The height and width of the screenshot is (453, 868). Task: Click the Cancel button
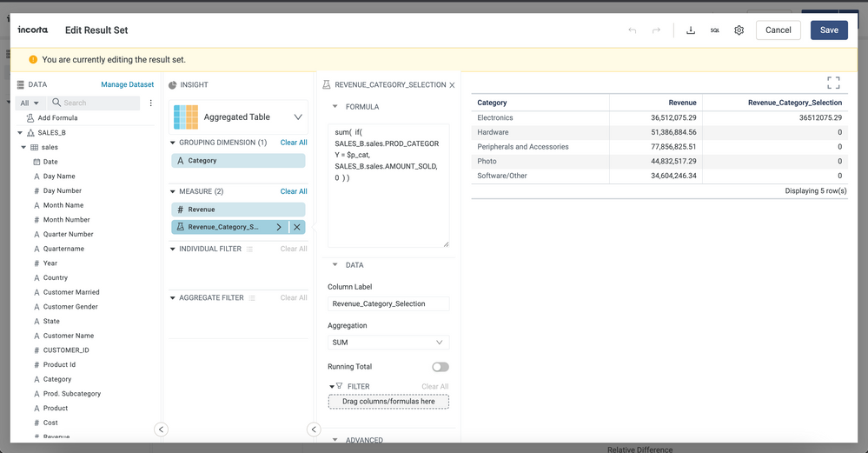778,30
